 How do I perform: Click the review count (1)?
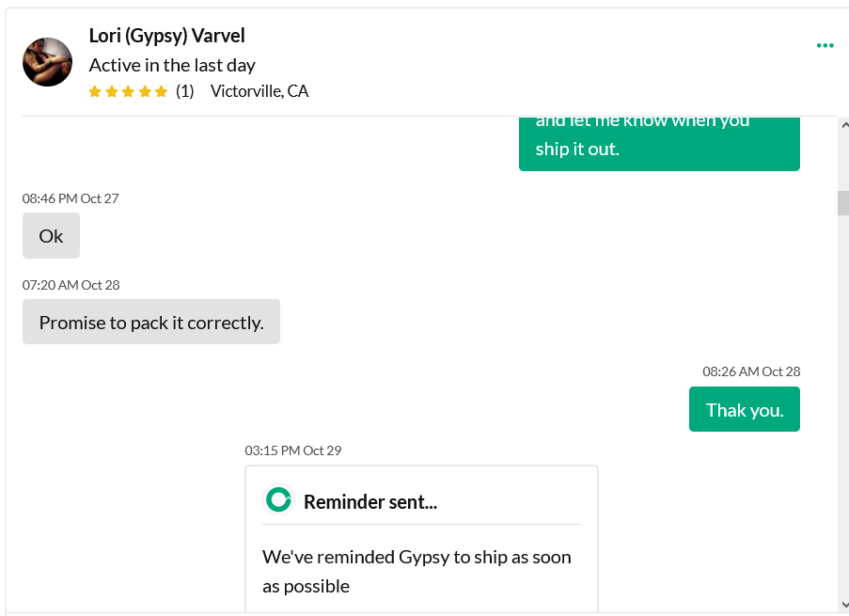[x=184, y=91]
